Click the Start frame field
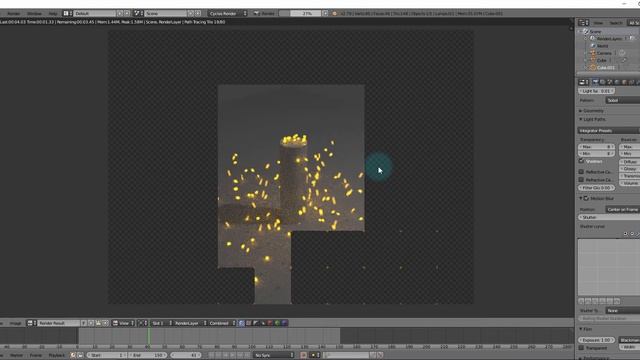The width and height of the screenshot is (640, 360). (107, 355)
